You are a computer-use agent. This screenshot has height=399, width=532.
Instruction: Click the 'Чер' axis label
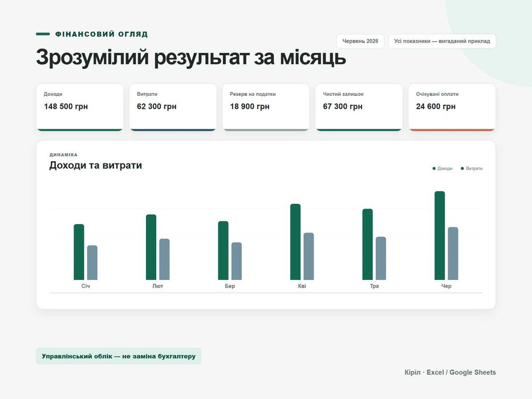446,286
